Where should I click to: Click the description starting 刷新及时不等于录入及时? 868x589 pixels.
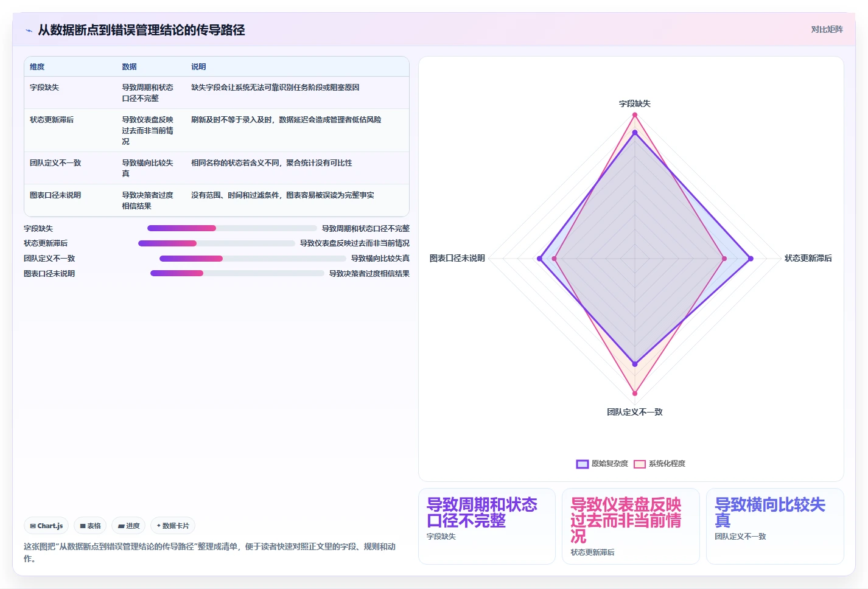[286, 120]
